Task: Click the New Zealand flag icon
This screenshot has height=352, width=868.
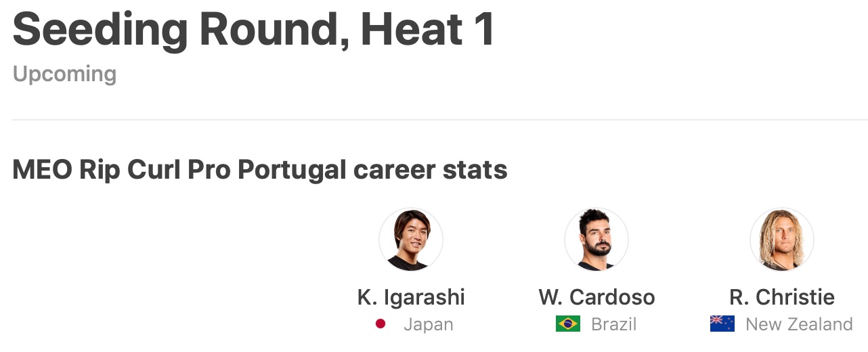Action: (x=722, y=324)
